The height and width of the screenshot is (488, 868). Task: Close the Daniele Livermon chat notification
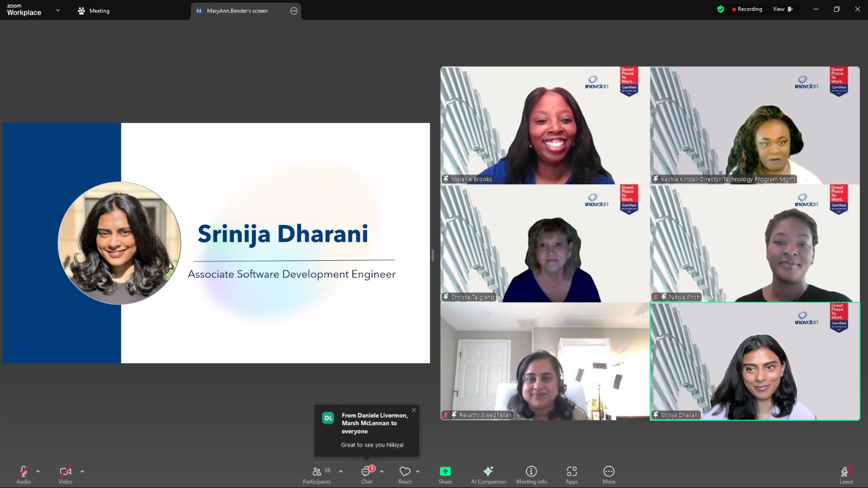[x=413, y=410]
